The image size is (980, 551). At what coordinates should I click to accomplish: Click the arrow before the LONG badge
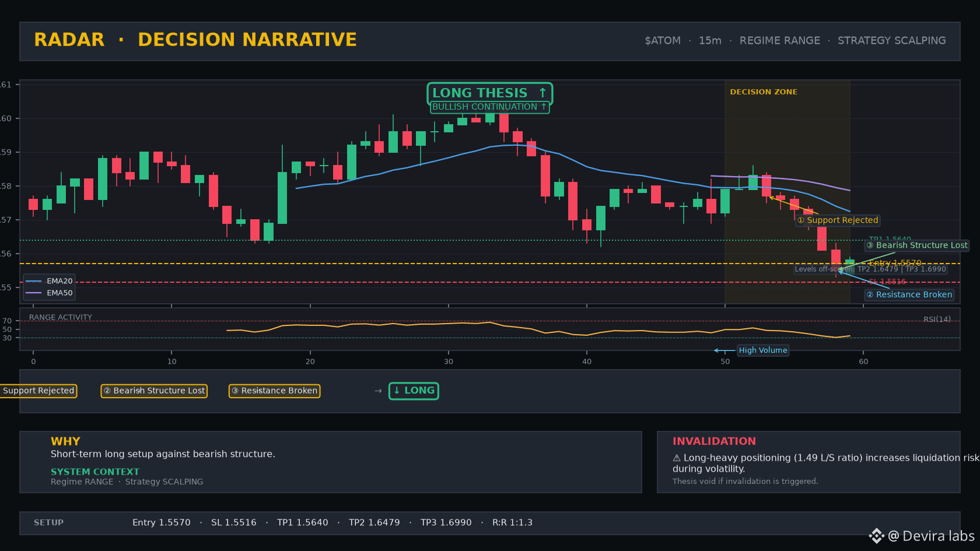(378, 391)
